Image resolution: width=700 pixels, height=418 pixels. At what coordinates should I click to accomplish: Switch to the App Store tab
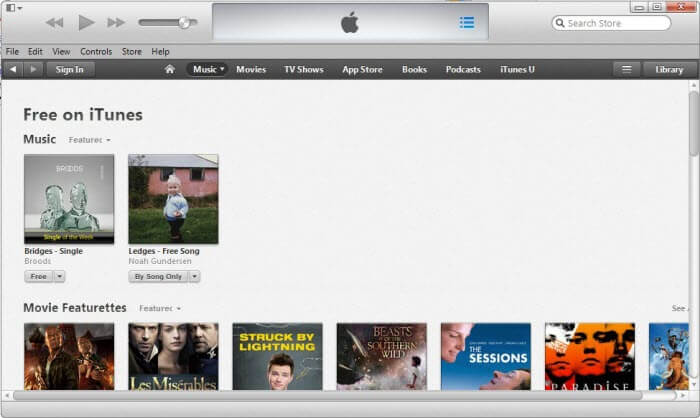362,69
